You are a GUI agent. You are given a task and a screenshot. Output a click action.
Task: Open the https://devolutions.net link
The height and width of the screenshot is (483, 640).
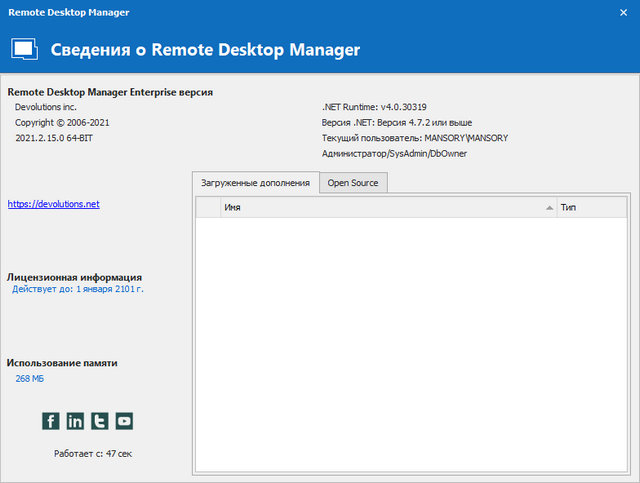point(53,203)
